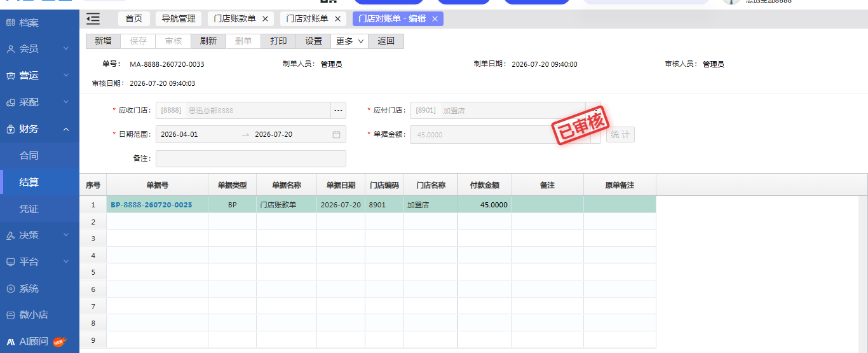Click the 备注 input field
868x353 pixels.
click(x=251, y=158)
